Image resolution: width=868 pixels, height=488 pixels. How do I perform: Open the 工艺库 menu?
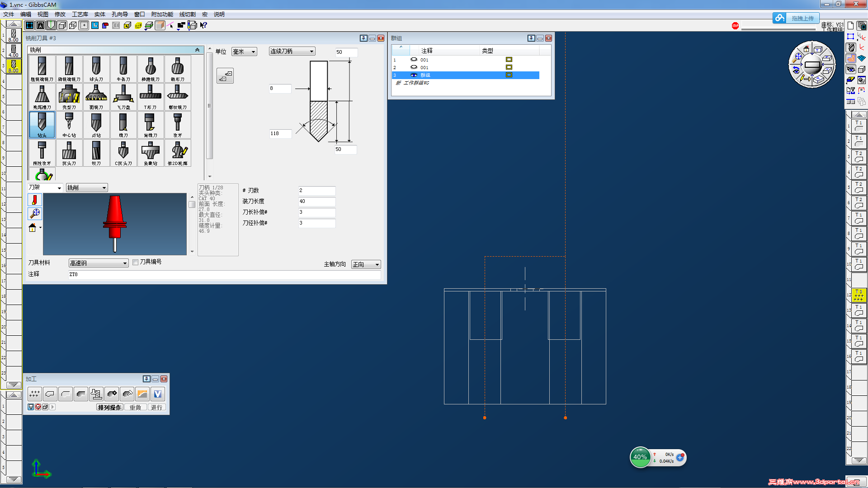pos(80,14)
